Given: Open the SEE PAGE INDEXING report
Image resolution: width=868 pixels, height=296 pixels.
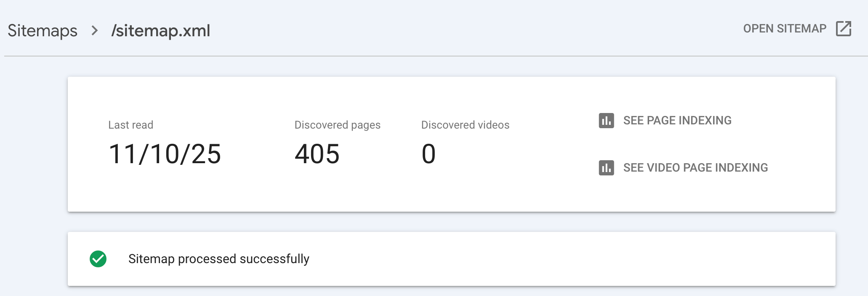Looking at the screenshot, I should click(677, 121).
